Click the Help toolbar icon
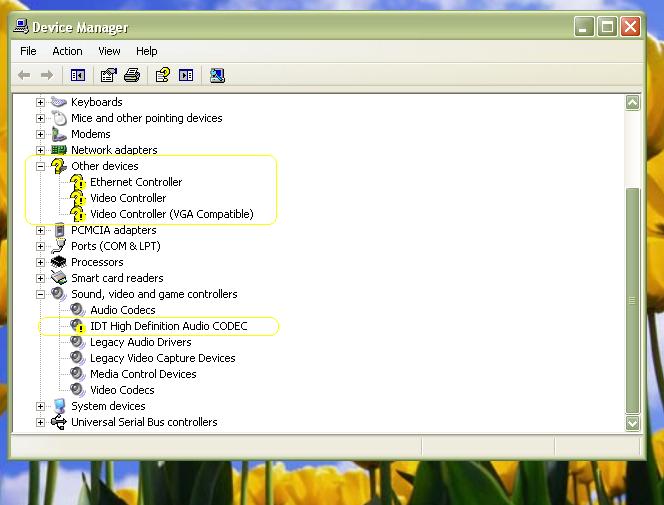This screenshot has width=664, height=505. click(x=163, y=75)
